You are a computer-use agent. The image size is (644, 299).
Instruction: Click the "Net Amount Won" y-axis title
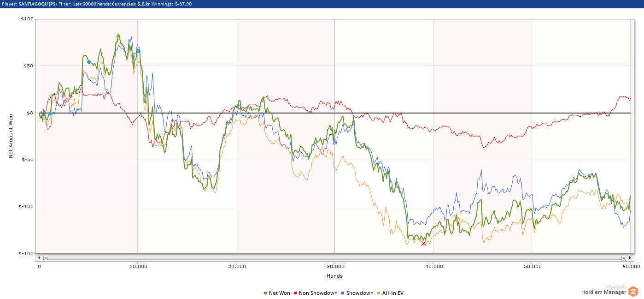pos(11,137)
